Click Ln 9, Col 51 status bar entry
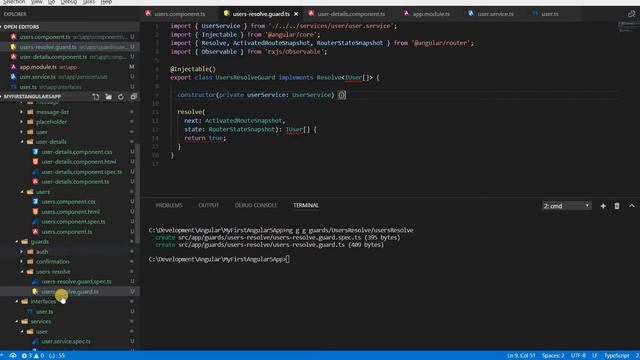 coord(521,356)
